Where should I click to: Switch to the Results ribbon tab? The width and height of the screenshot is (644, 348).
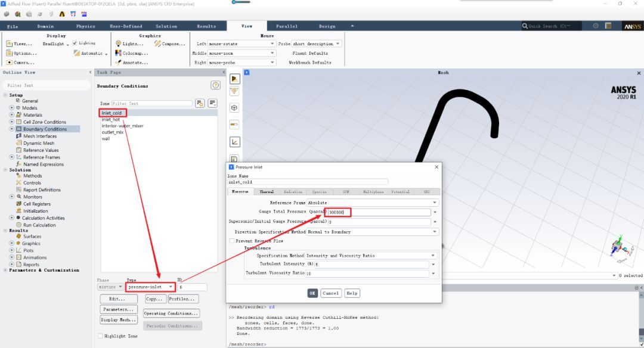point(206,26)
